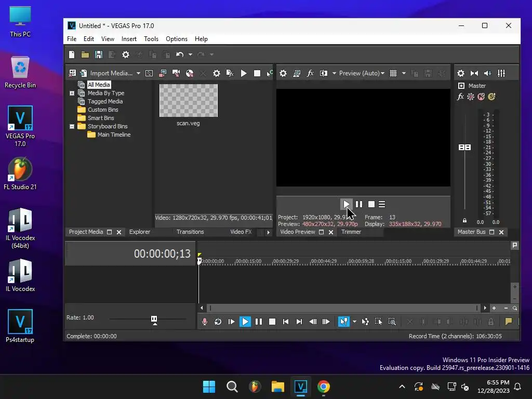This screenshot has width=532, height=399.
Task: Undo the last action
Action: (180, 55)
